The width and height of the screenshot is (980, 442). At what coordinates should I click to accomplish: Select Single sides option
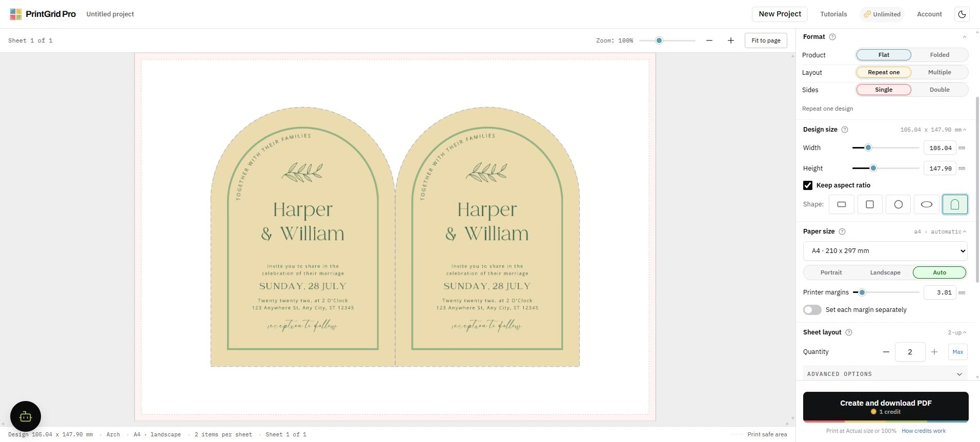pyautogui.click(x=884, y=90)
